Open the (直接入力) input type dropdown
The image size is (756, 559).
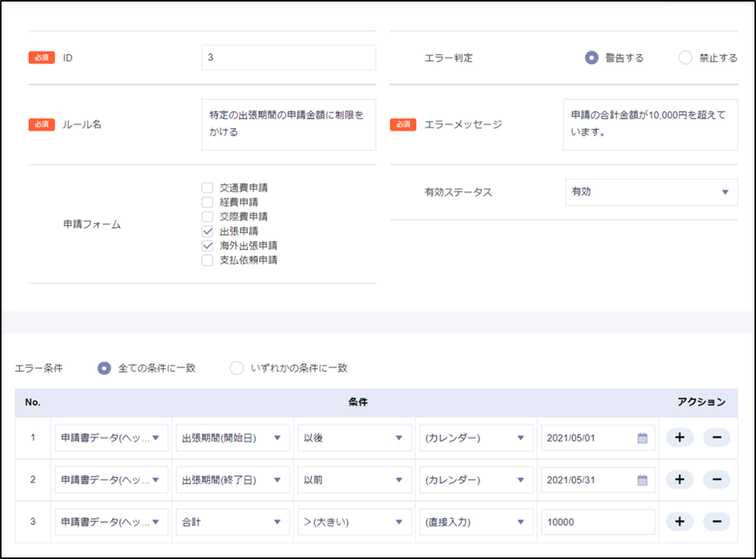[475, 521]
